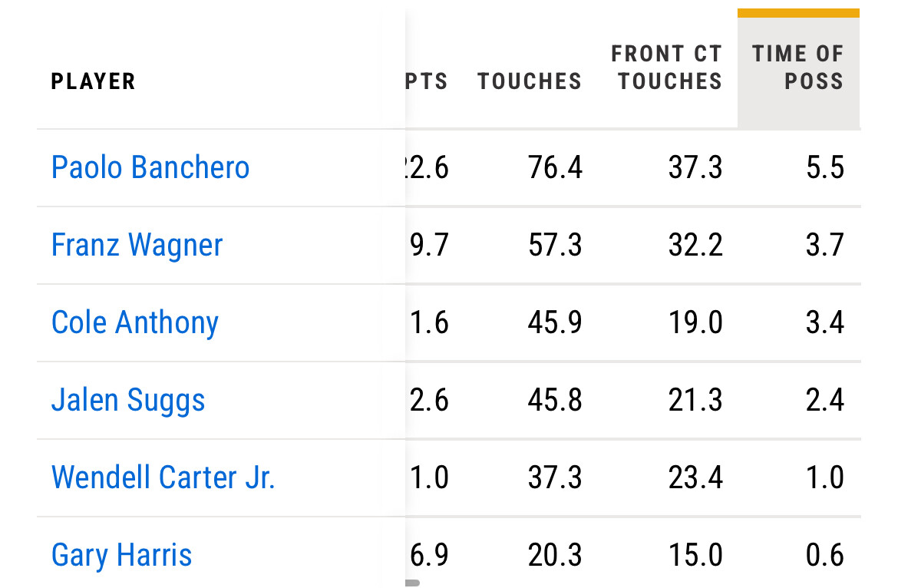Select Banchero's 76.4 touches cell
Viewport: 898px width, 588px height.
coord(555,168)
